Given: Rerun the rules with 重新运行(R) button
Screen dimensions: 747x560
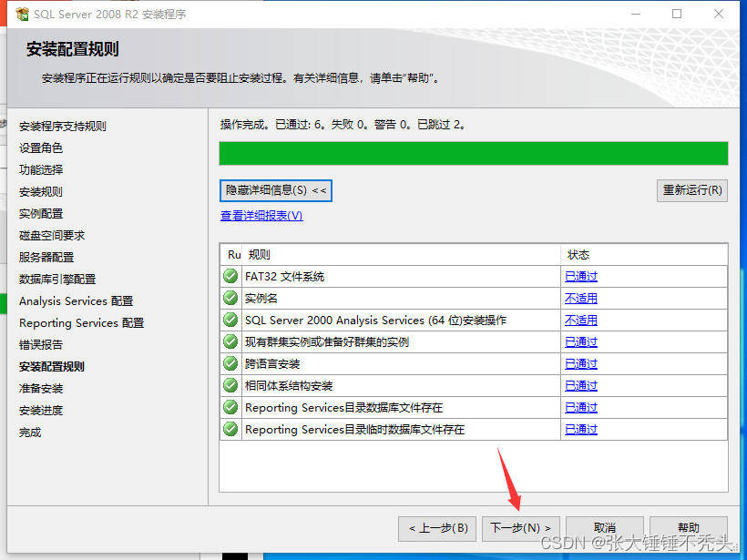Looking at the screenshot, I should tap(692, 190).
